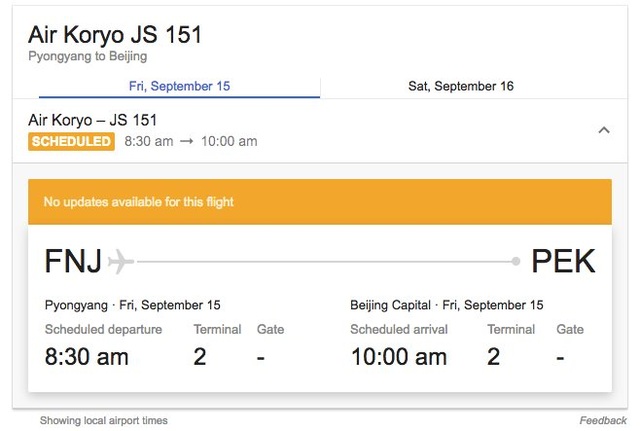This screenshot has width=640, height=431.
Task: Click the departure Terminal 2 value
Action: tap(200, 356)
